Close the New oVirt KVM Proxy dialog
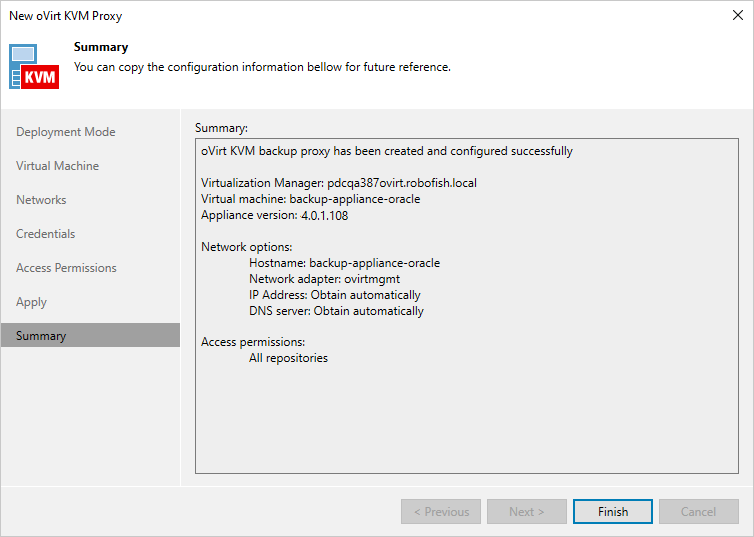This screenshot has height=537, width=754. coord(737,16)
